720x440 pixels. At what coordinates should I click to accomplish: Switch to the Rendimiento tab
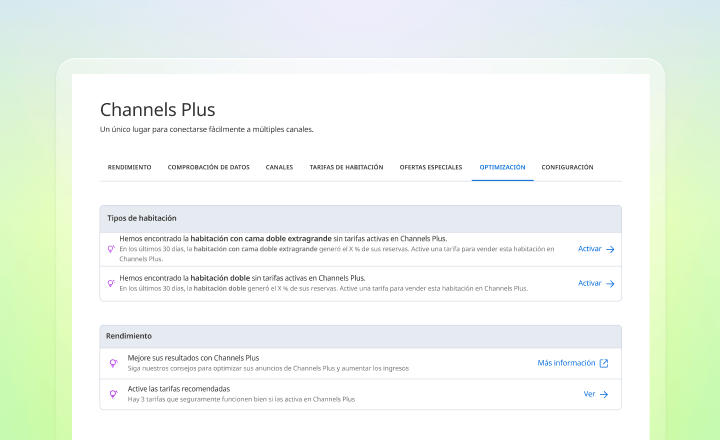point(130,167)
